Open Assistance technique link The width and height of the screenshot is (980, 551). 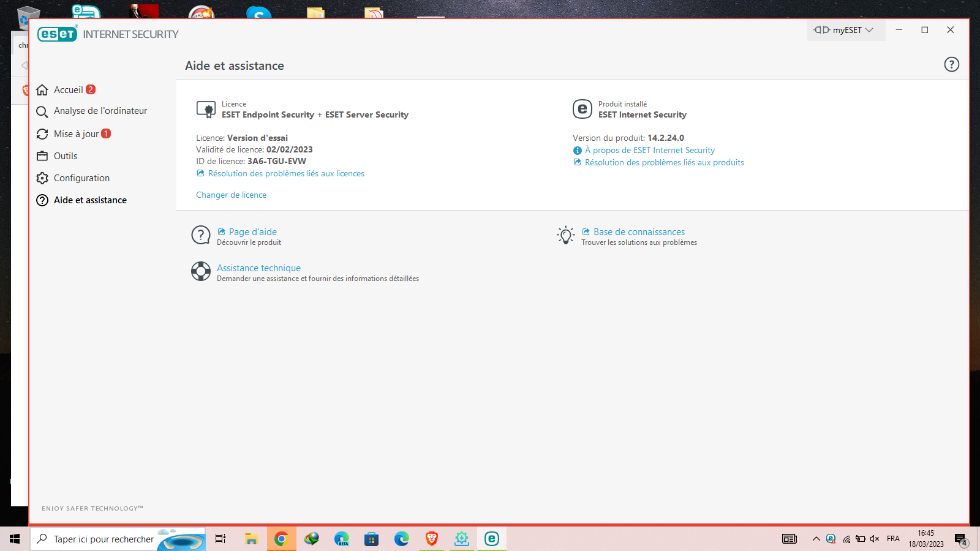[258, 268]
